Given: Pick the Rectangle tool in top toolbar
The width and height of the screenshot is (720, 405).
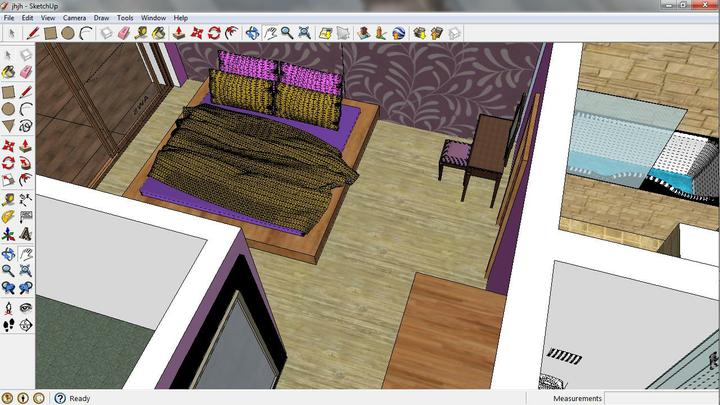Looking at the screenshot, I should pyautogui.click(x=50, y=33).
